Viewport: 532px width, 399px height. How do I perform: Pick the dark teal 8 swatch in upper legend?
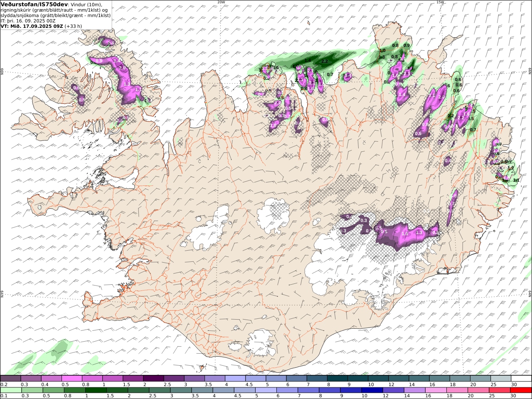(337, 379)
